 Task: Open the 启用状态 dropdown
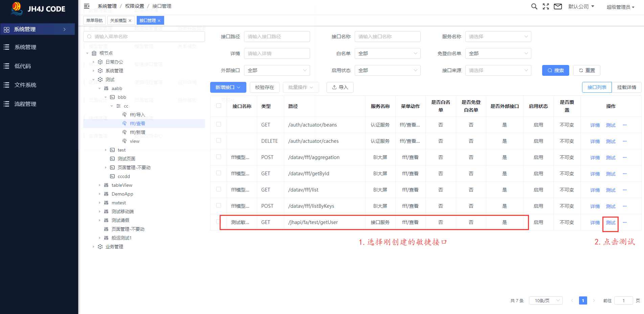click(387, 70)
